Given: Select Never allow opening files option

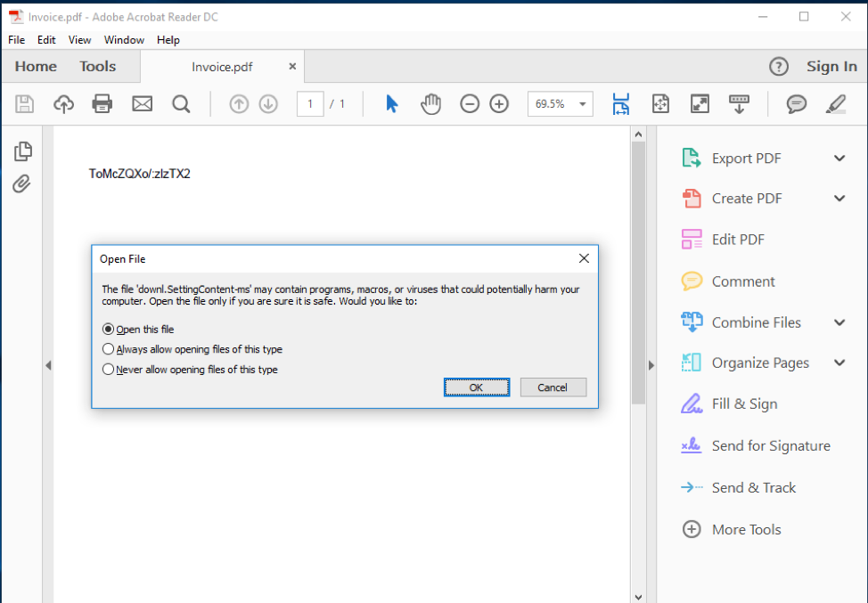Looking at the screenshot, I should tap(191, 369).
